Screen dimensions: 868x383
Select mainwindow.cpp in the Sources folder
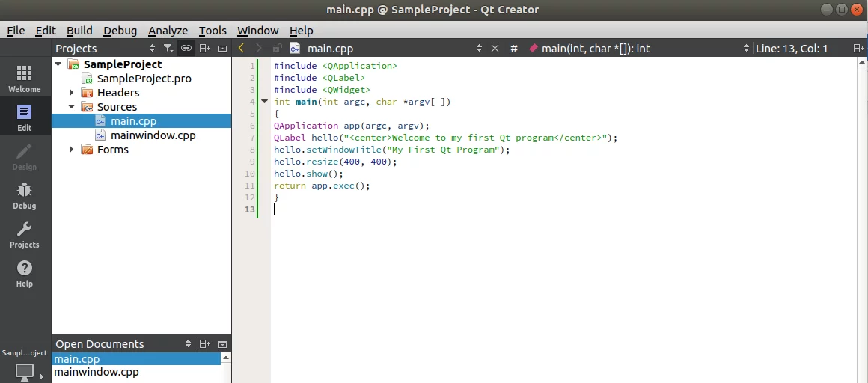click(153, 135)
